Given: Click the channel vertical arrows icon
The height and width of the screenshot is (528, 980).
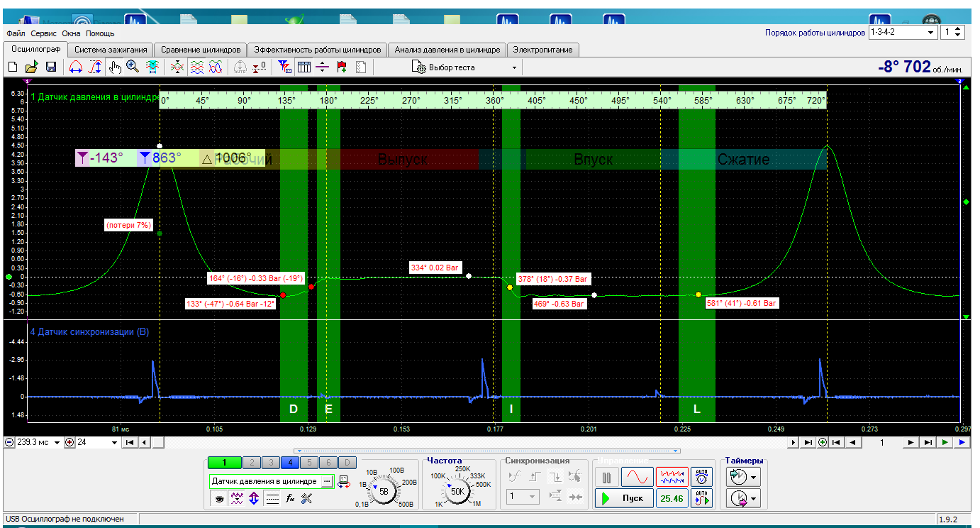Looking at the screenshot, I should click(254, 499).
